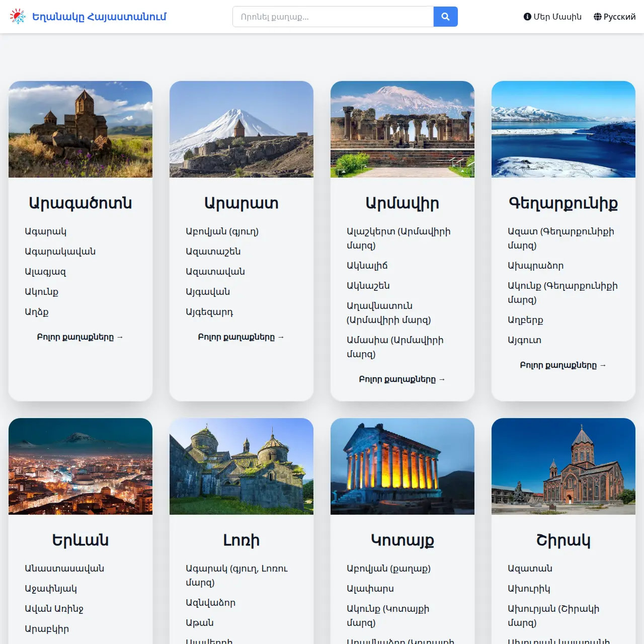Screen dimensions: 644x644
Task: Show all cities in Արմավիր card
Action: (402, 379)
